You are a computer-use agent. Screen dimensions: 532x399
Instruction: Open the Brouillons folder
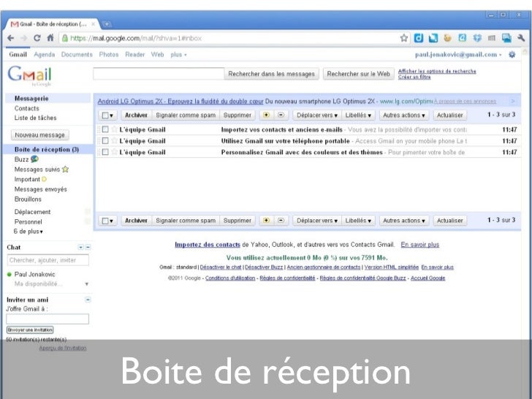click(28, 199)
